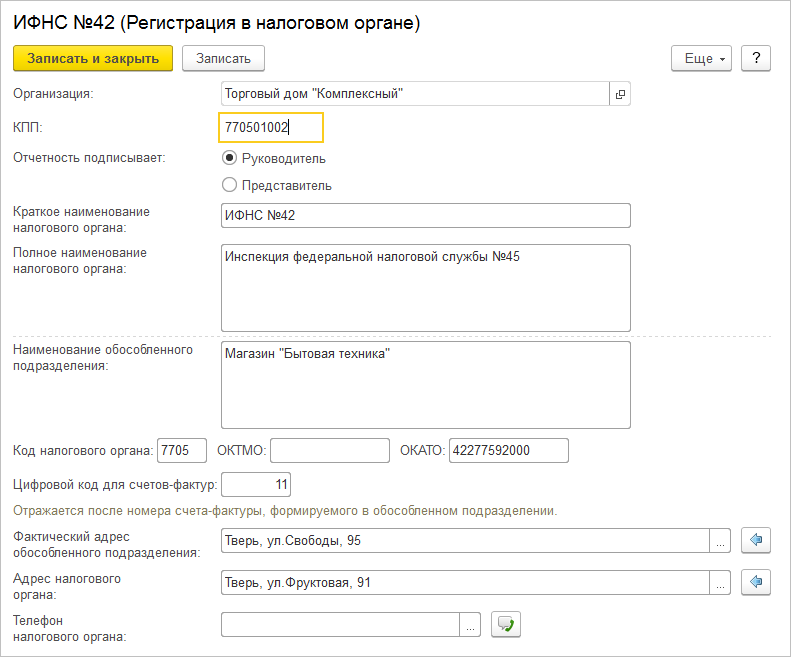
Task: Click the empty ОКТМО field
Action: (330, 450)
